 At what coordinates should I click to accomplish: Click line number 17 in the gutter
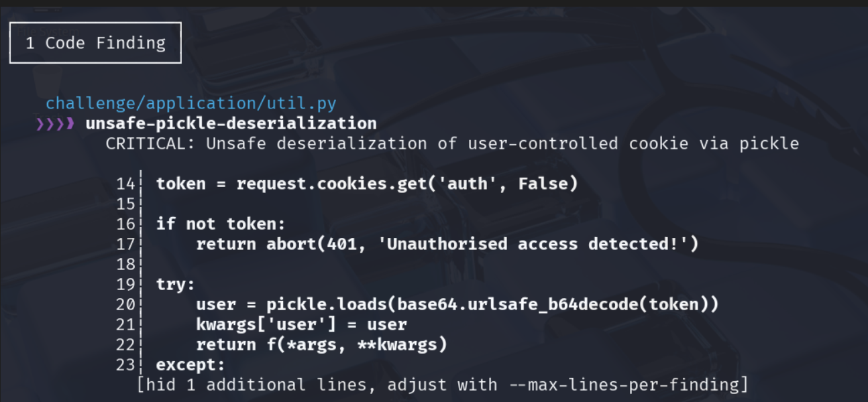click(x=125, y=245)
